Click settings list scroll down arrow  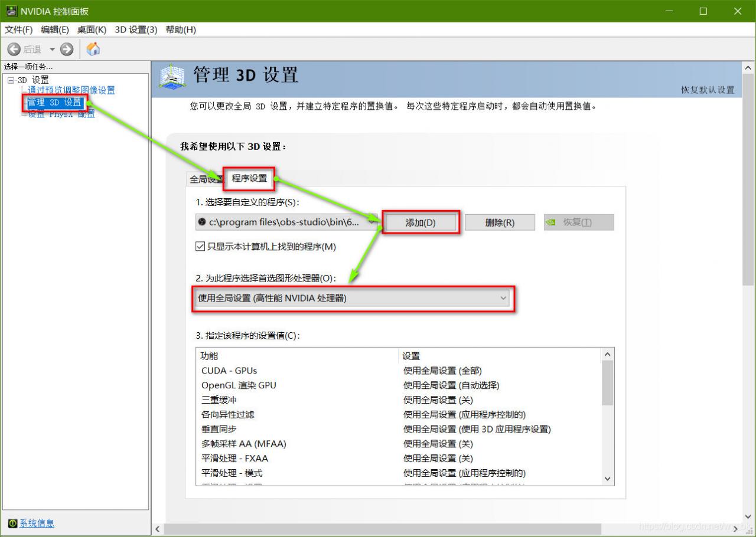point(607,479)
